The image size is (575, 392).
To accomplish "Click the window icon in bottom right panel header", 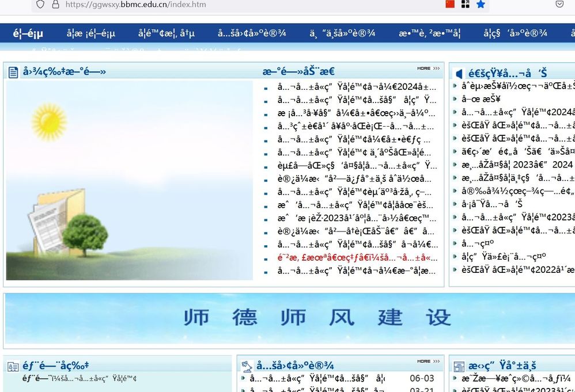I will click(x=459, y=366).
